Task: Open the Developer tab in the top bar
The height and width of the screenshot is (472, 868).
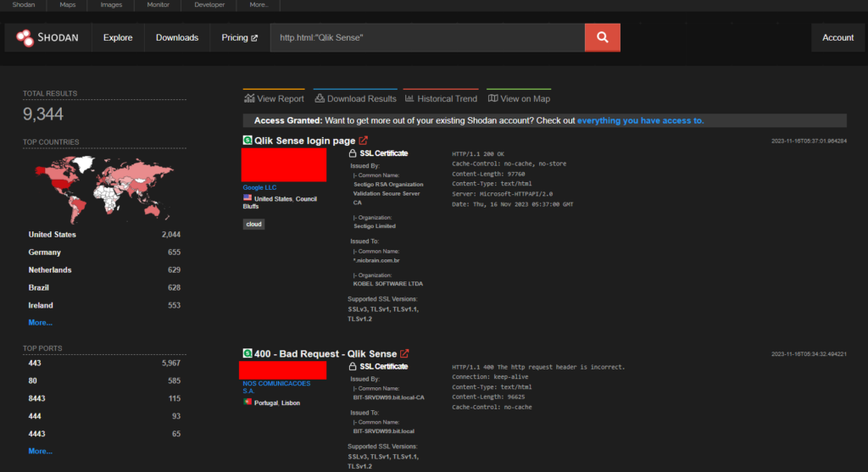Action: (209, 4)
